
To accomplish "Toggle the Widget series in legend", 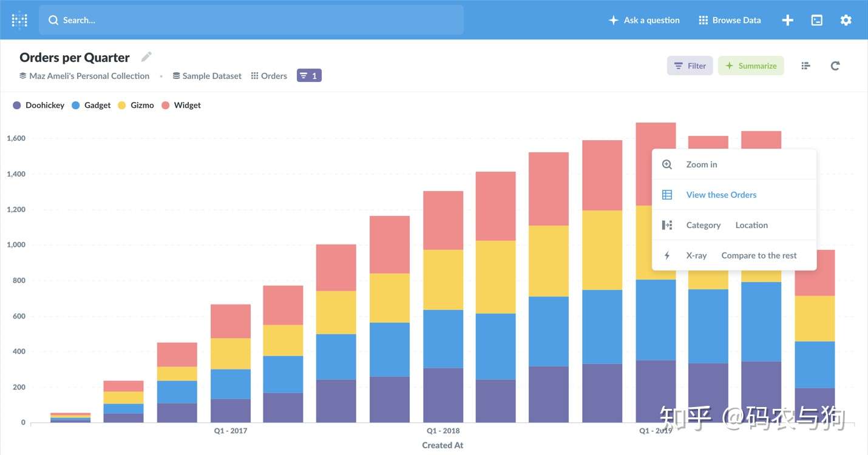I will (x=181, y=105).
